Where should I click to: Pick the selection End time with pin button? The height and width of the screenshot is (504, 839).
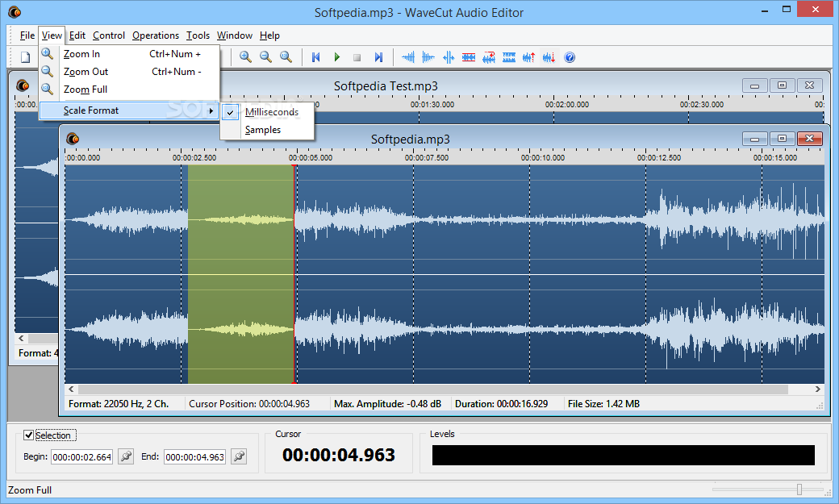coord(239,456)
